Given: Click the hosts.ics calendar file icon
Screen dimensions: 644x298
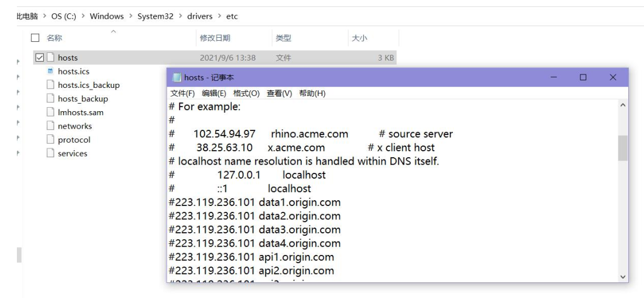Looking at the screenshot, I should (51, 71).
